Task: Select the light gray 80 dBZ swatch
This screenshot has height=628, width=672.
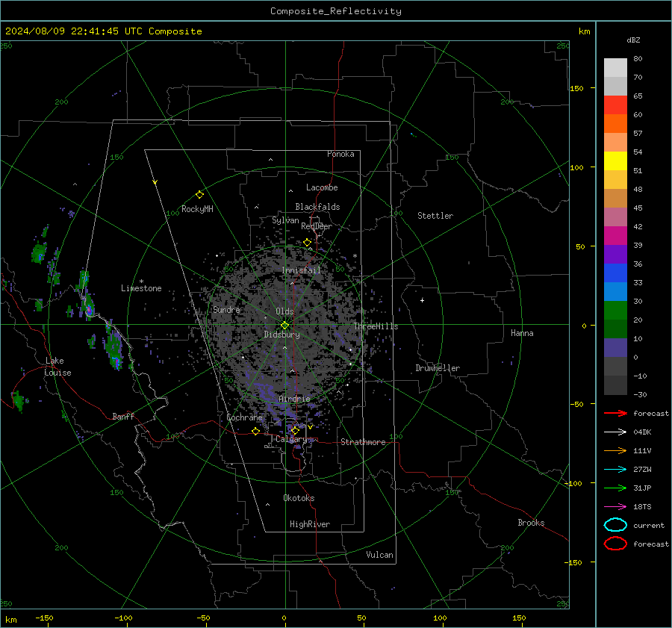Action: click(x=615, y=67)
